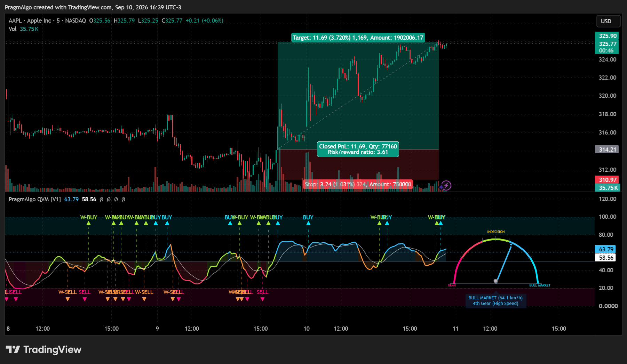The width and height of the screenshot is (627, 364).
Task: Click the blue 63.79 indicator scale label
Action: tap(606, 249)
